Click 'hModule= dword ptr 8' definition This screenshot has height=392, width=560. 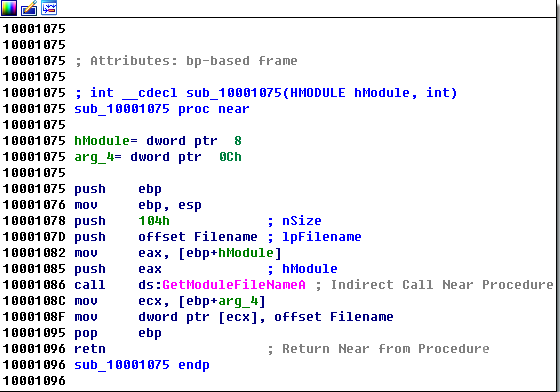(x=158, y=141)
